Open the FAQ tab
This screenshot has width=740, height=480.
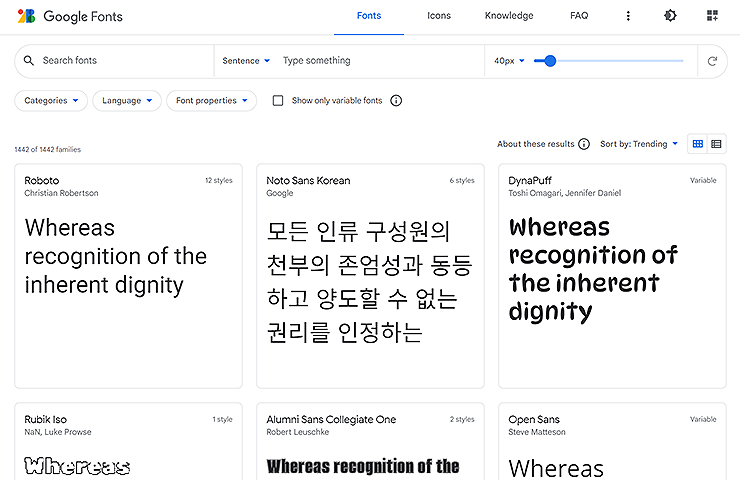coord(579,16)
